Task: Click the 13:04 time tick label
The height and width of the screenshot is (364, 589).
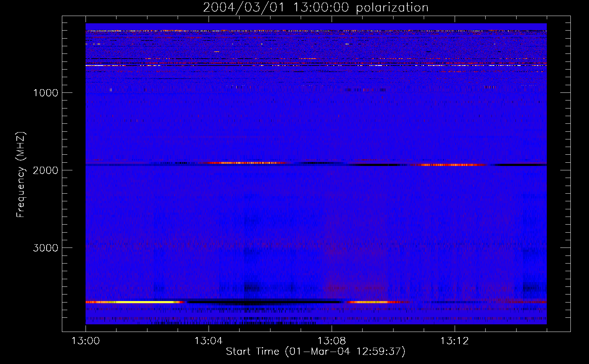Action: (x=209, y=341)
